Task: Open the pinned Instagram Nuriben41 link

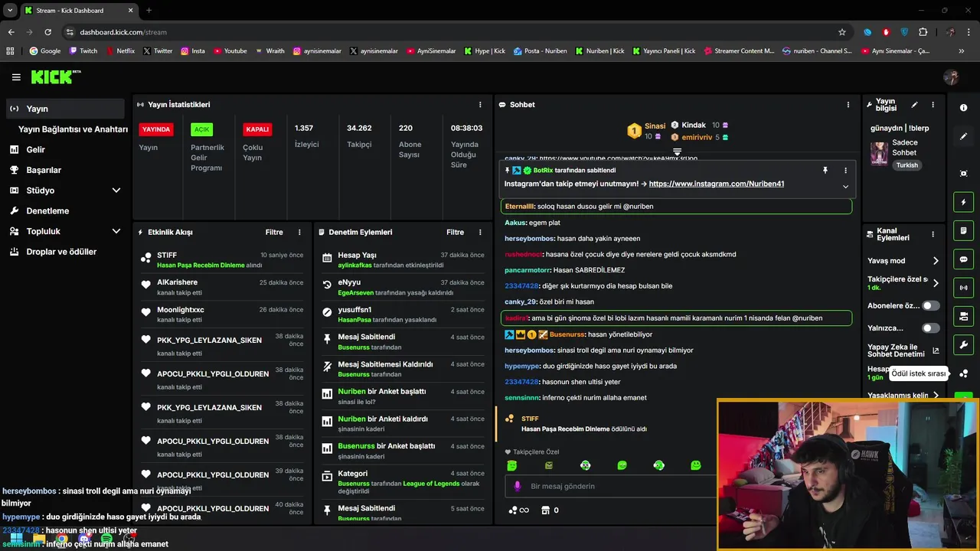Action: 716,184
